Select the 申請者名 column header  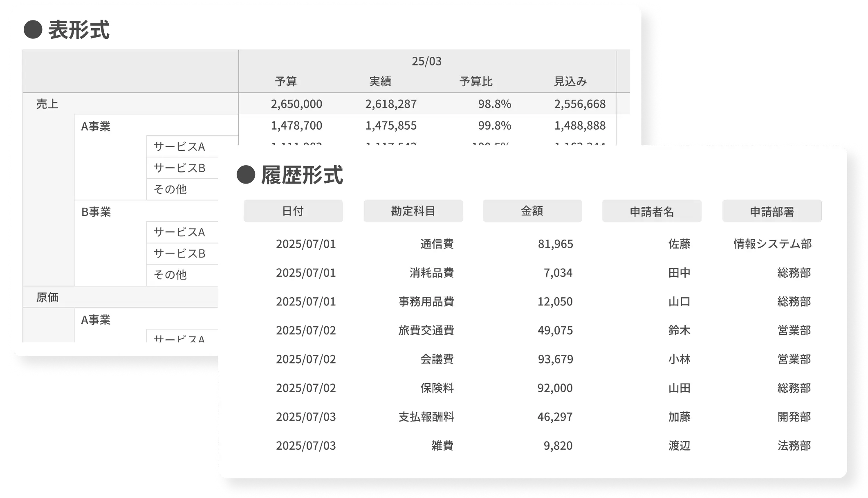(651, 211)
